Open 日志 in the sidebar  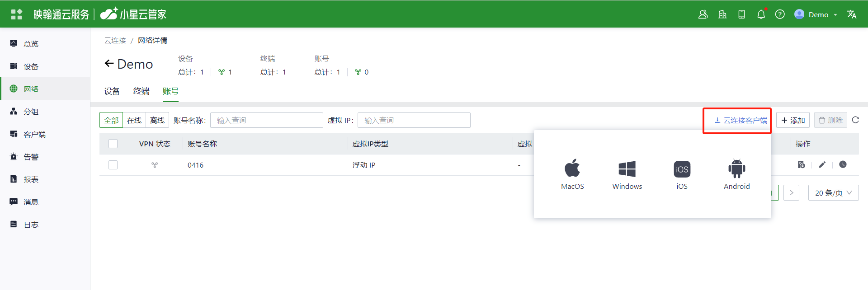click(45, 225)
